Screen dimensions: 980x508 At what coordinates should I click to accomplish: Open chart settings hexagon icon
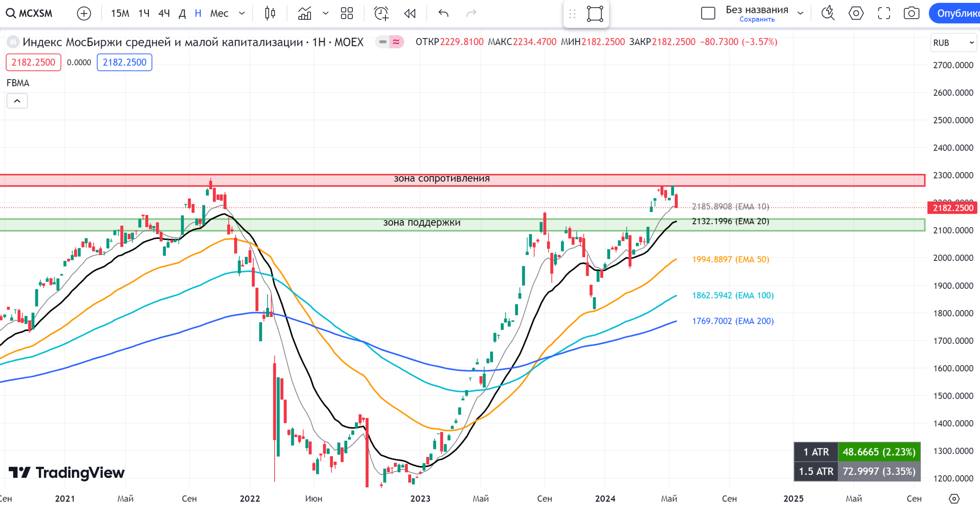coord(856,13)
